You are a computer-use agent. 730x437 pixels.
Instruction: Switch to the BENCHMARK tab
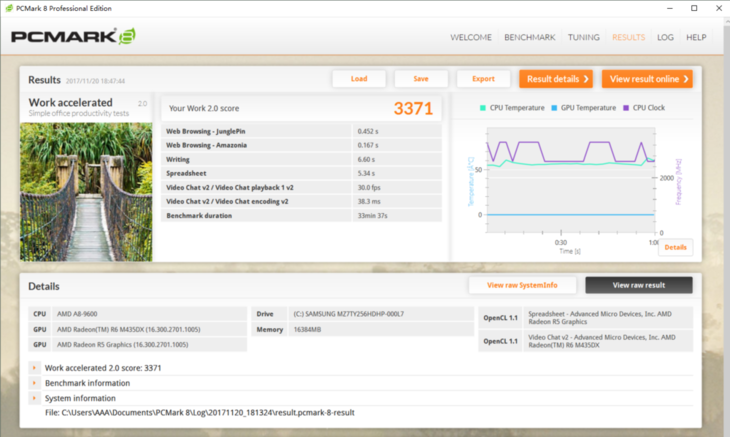tap(529, 38)
